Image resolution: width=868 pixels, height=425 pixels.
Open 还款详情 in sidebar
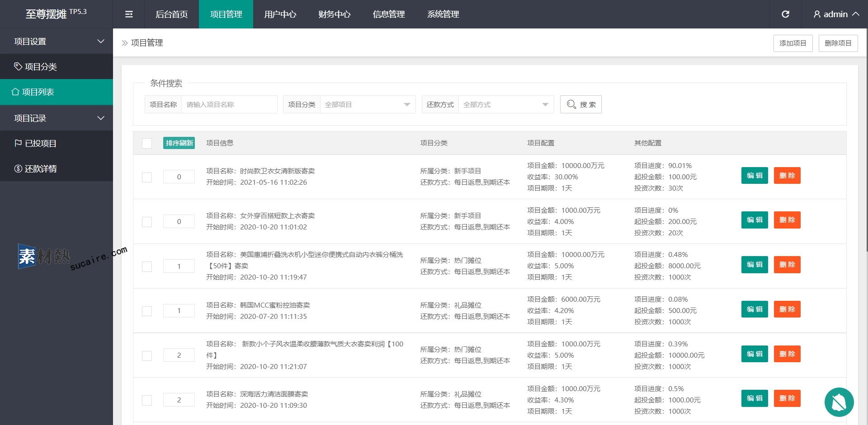(x=57, y=169)
